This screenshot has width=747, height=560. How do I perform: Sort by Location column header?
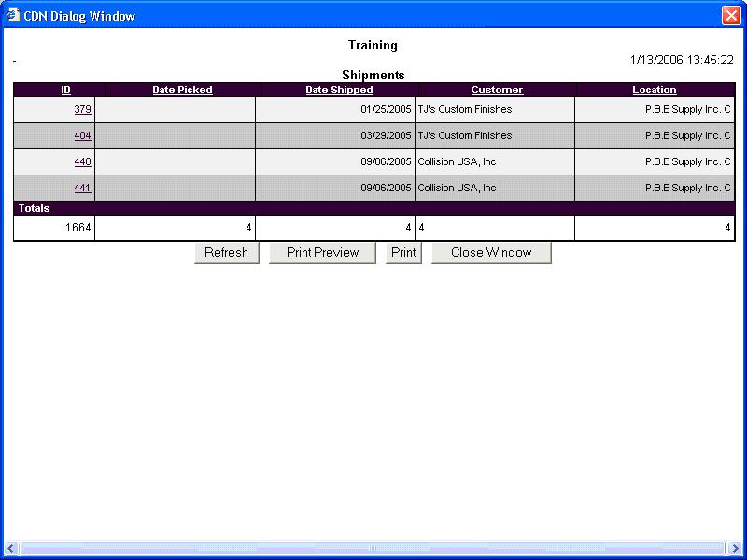[x=654, y=90]
